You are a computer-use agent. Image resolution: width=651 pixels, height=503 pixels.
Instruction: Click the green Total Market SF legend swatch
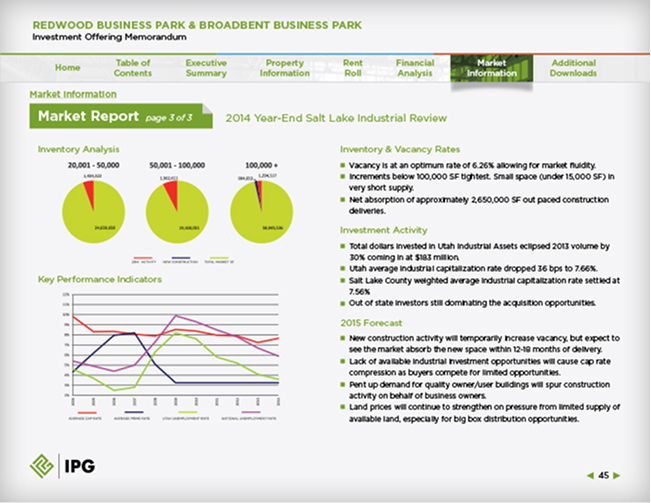219,258
